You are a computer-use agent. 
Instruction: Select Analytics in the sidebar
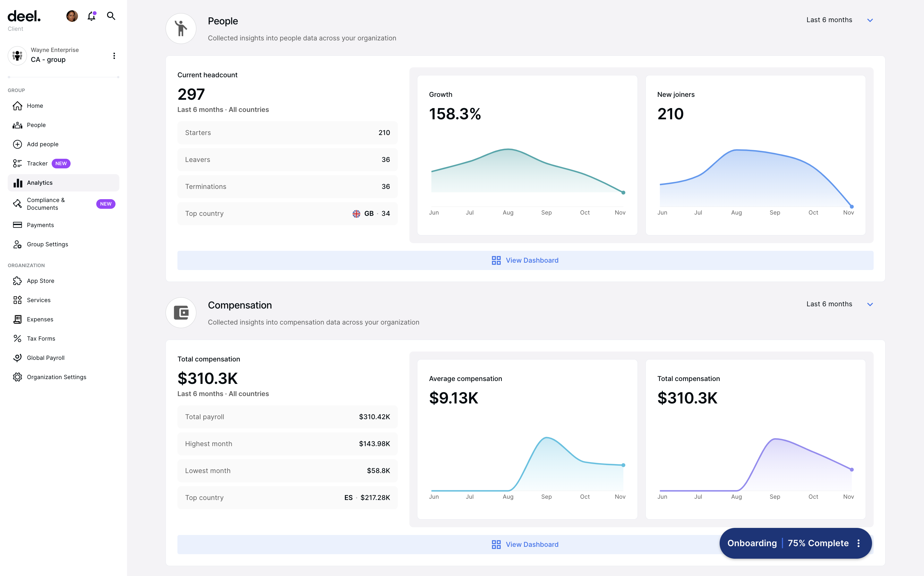[x=40, y=183]
